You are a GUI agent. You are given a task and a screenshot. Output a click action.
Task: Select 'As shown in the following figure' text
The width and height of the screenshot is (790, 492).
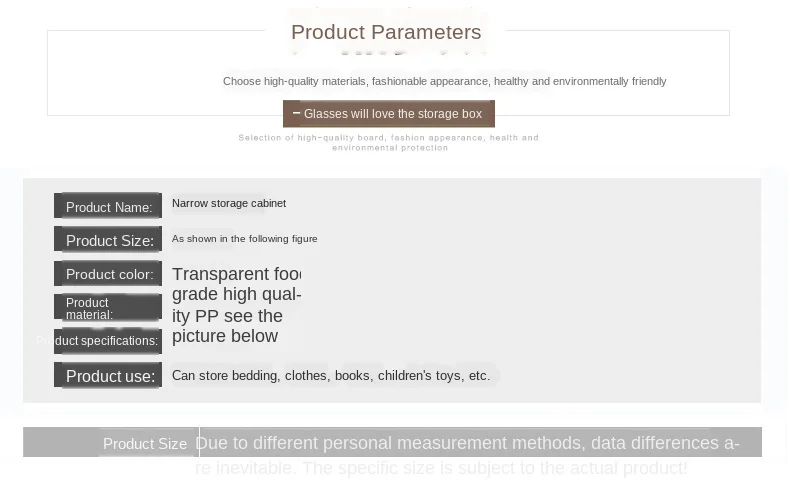pos(244,239)
